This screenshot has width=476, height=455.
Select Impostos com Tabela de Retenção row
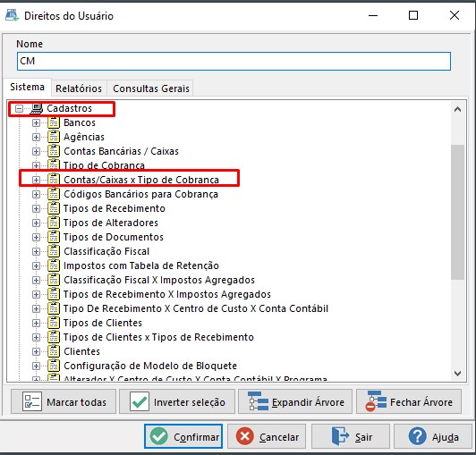tap(141, 265)
